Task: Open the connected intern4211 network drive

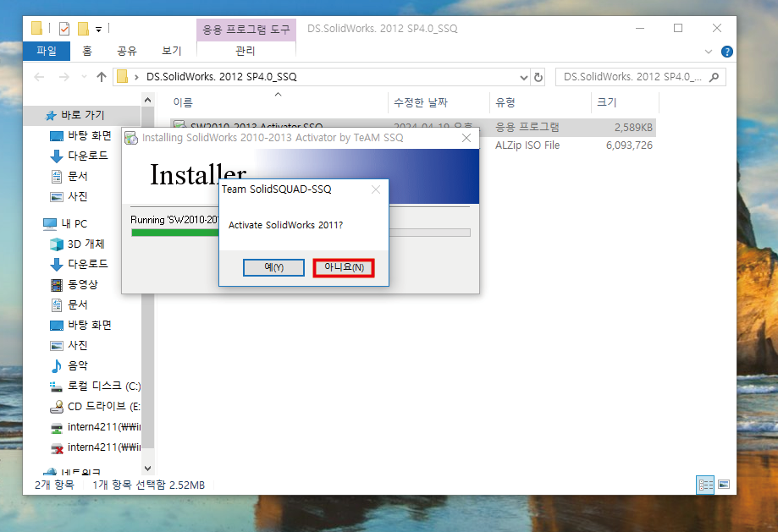Action: pos(103,427)
